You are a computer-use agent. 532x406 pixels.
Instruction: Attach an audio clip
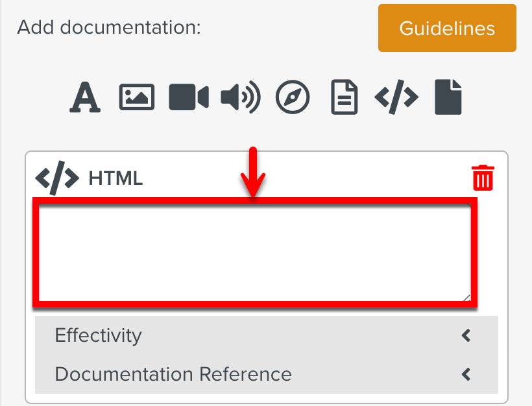click(x=239, y=97)
